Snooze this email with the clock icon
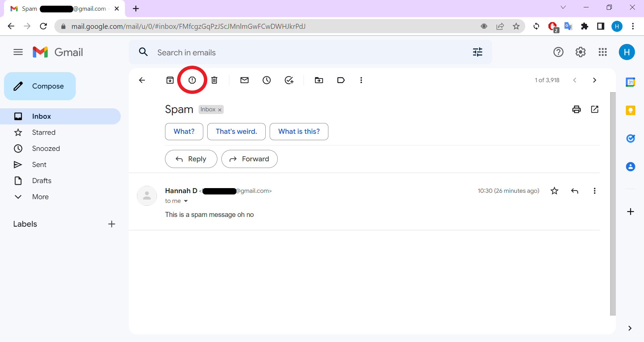The image size is (644, 342). pyautogui.click(x=267, y=80)
